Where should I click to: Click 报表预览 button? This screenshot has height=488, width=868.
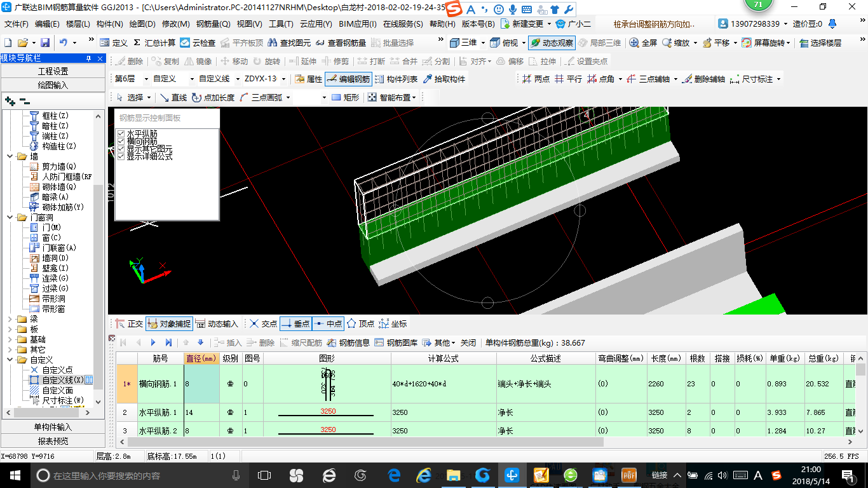tap(53, 441)
